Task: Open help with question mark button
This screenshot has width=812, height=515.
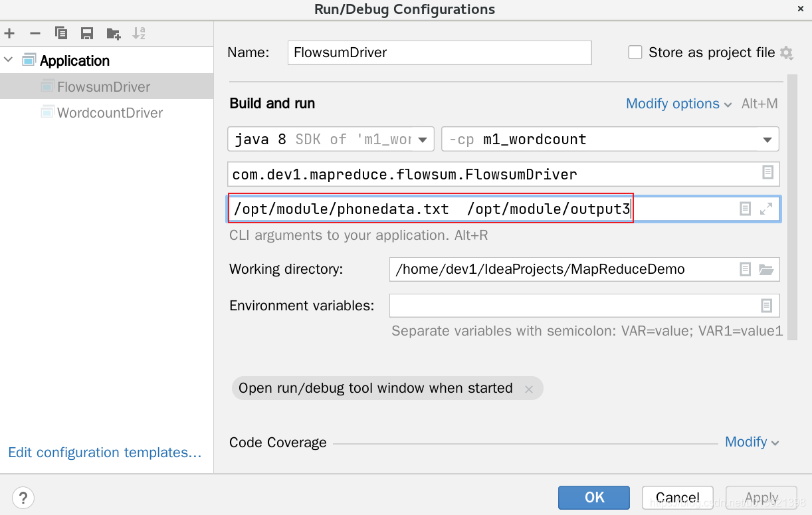Action: tap(23, 497)
